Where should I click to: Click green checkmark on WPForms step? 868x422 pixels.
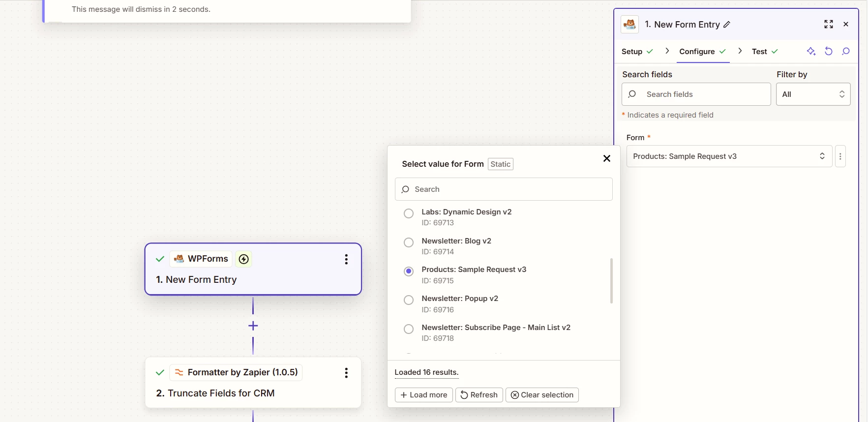(160, 259)
